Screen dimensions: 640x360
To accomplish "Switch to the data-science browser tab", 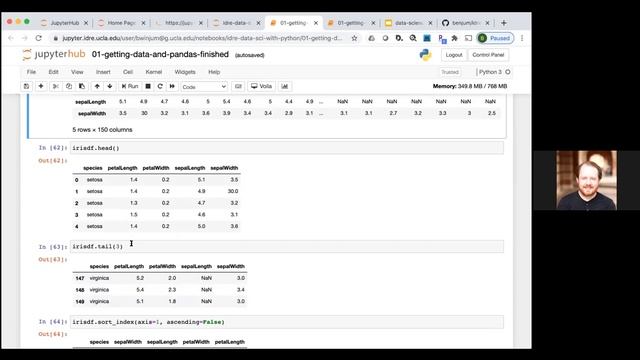I will [408, 23].
